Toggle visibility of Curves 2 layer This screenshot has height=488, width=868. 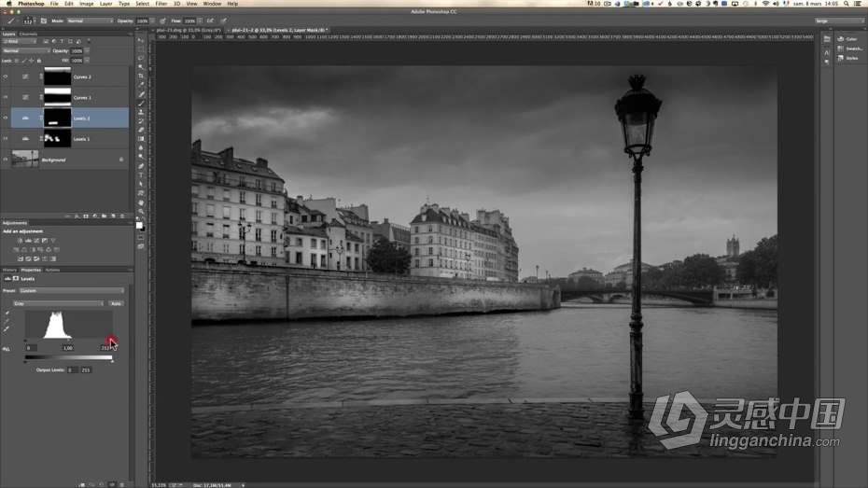point(6,77)
